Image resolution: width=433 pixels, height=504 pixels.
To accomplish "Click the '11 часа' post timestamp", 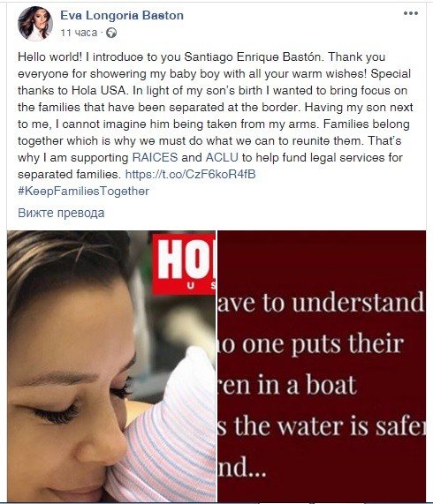I will (79, 33).
